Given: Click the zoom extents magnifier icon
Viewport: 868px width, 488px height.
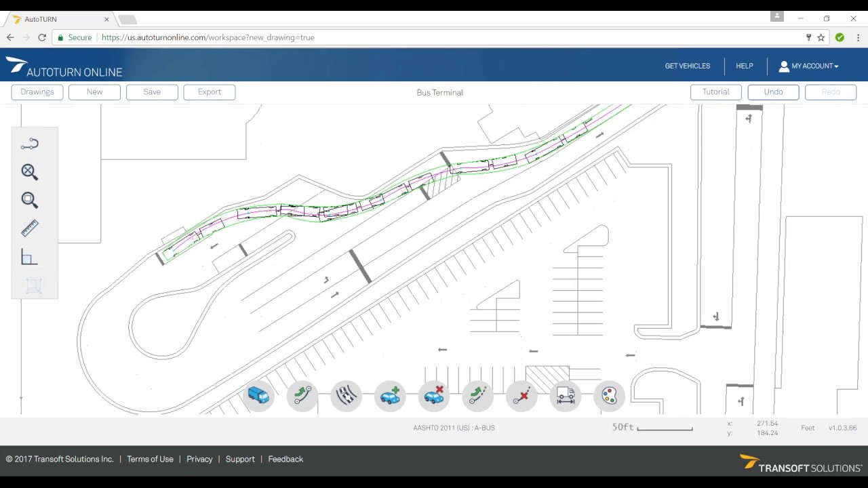Looking at the screenshot, I should 29,171.
